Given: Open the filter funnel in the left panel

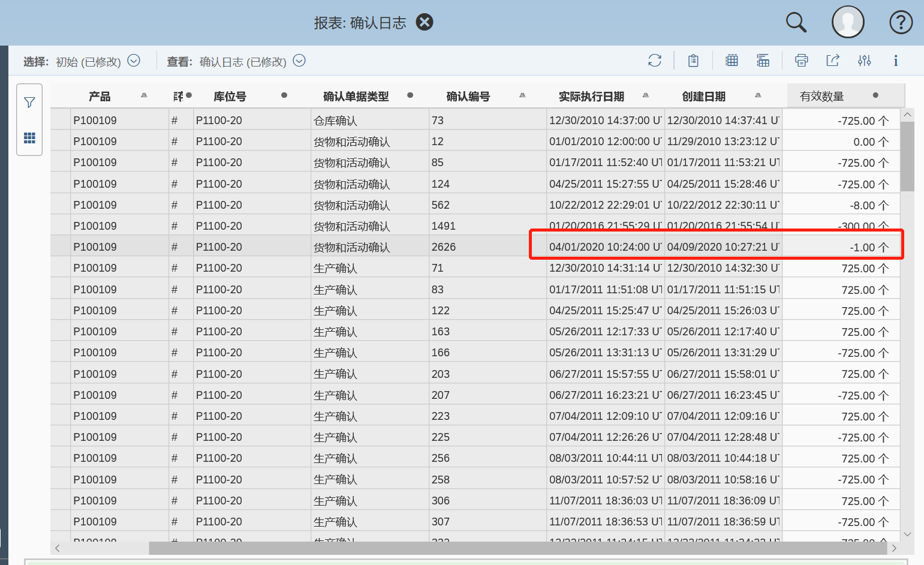Looking at the screenshot, I should (x=29, y=103).
